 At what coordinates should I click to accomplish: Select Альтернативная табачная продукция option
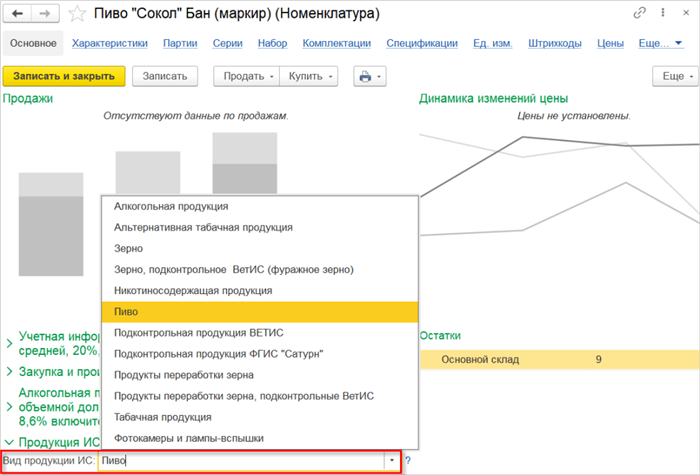260,227
